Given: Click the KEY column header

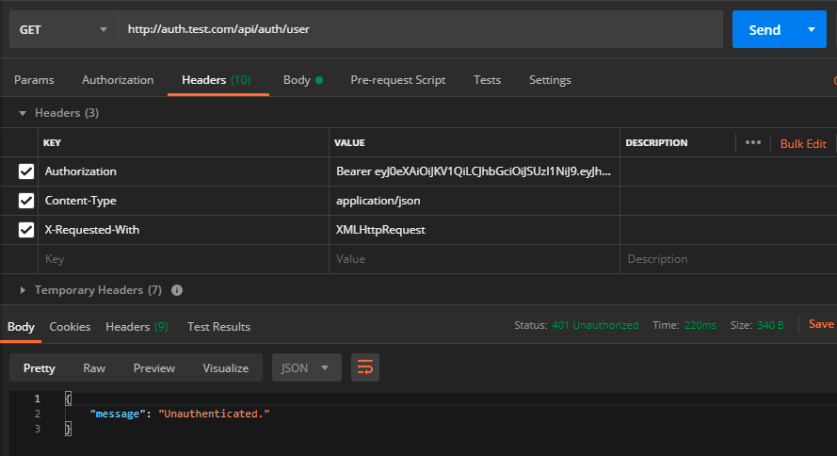Looking at the screenshot, I should (52, 143).
